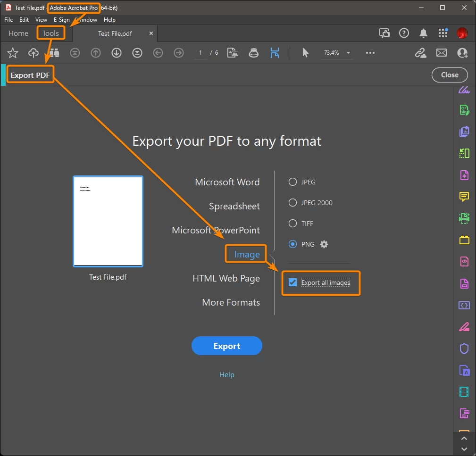Open the Help link below Export
The height and width of the screenshot is (456, 476).
pos(227,375)
